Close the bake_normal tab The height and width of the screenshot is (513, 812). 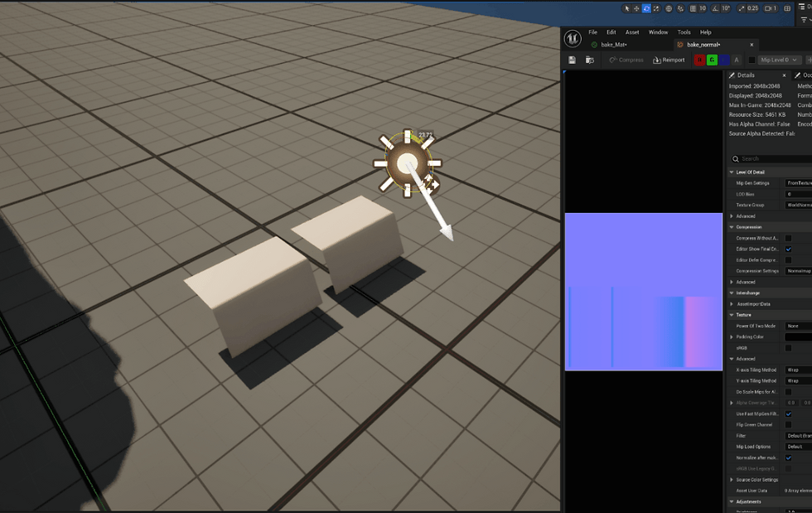tap(752, 45)
